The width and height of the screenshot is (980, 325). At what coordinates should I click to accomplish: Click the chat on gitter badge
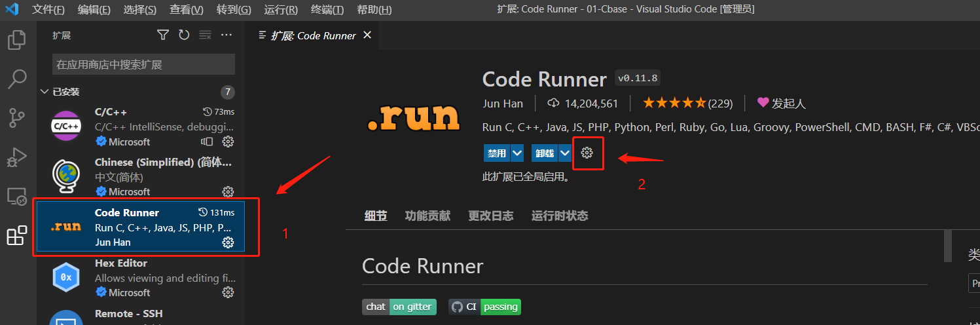[x=399, y=307]
